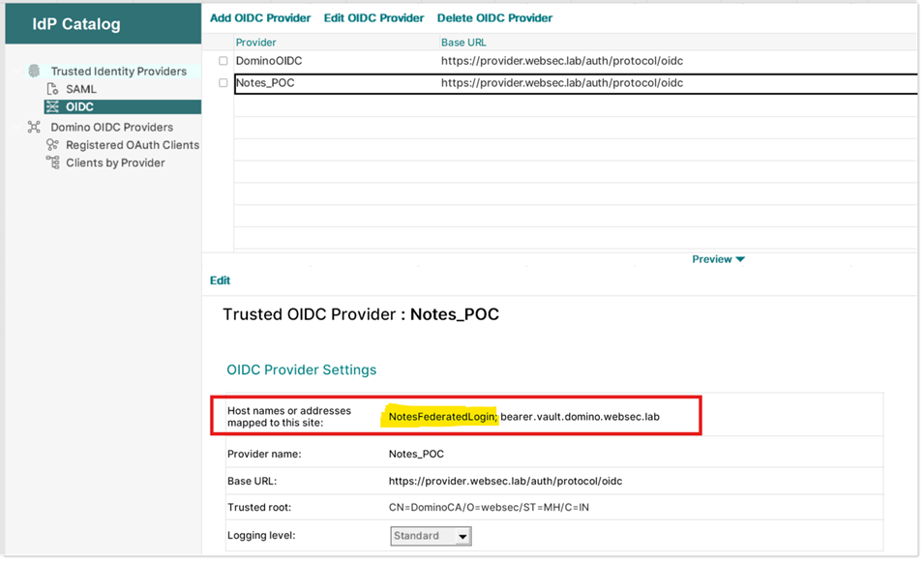
Task: Click the Base URL value in settings
Action: click(505, 481)
